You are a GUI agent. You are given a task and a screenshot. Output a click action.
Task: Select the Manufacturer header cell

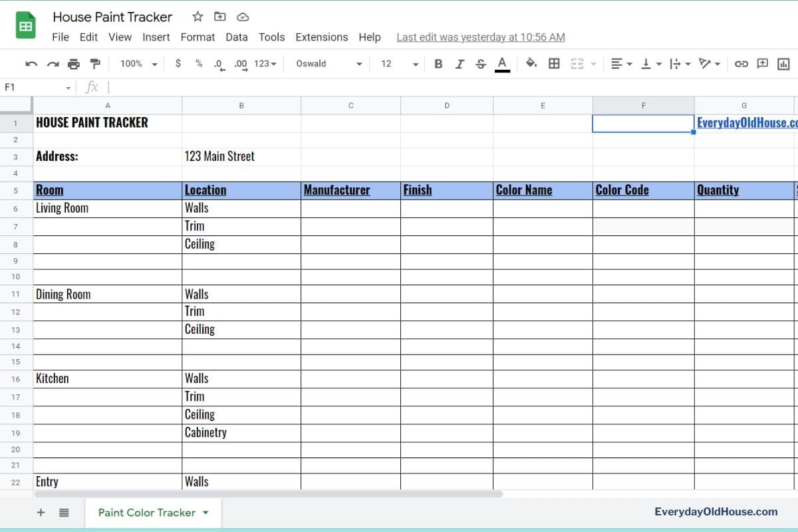pos(350,190)
